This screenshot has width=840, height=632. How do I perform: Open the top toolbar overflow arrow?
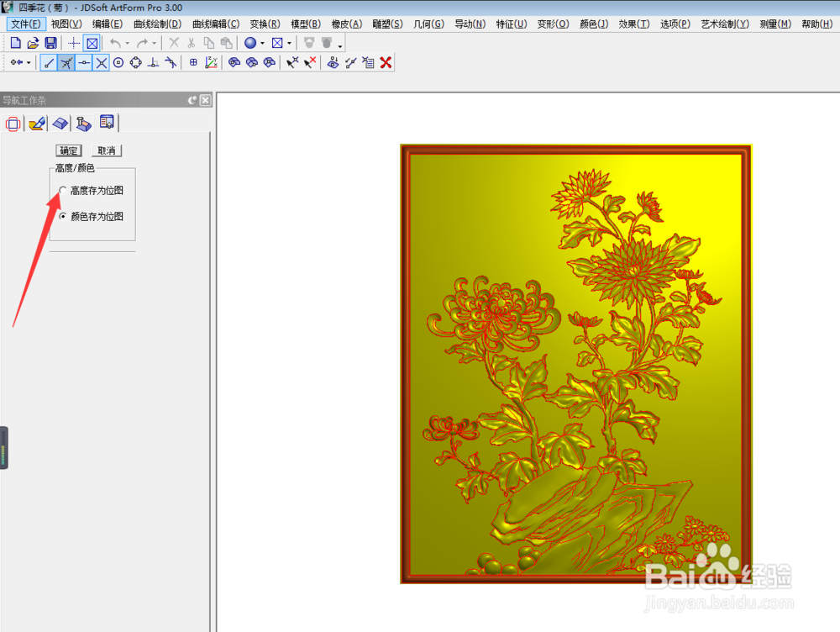coord(340,46)
